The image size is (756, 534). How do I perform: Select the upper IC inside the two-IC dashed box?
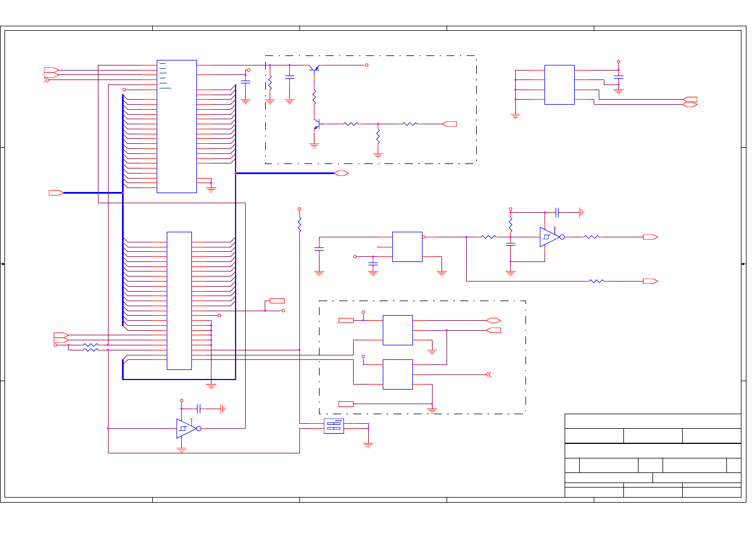[398, 330]
